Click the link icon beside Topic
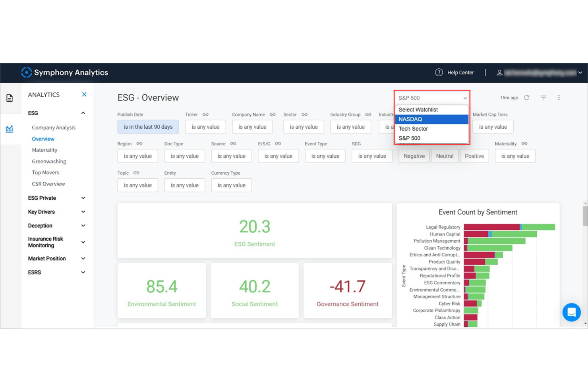Image resolution: width=588 pixels, height=392 pixels. [136, 173]
